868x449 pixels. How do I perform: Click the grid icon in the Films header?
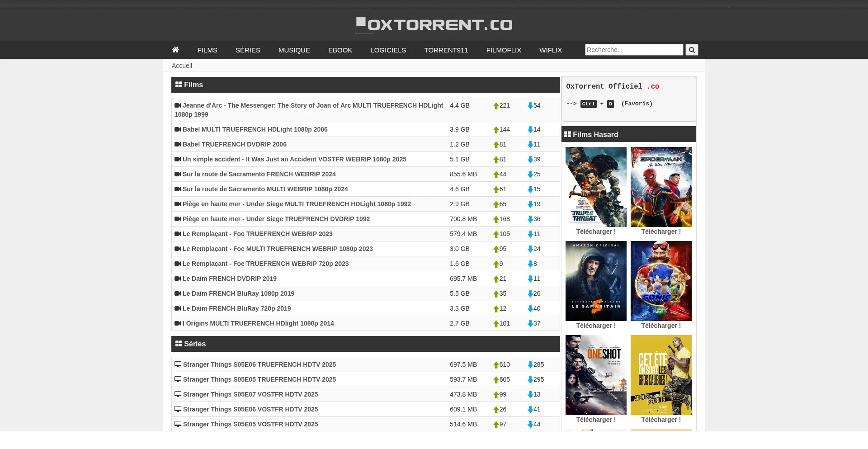coord(179,84)
